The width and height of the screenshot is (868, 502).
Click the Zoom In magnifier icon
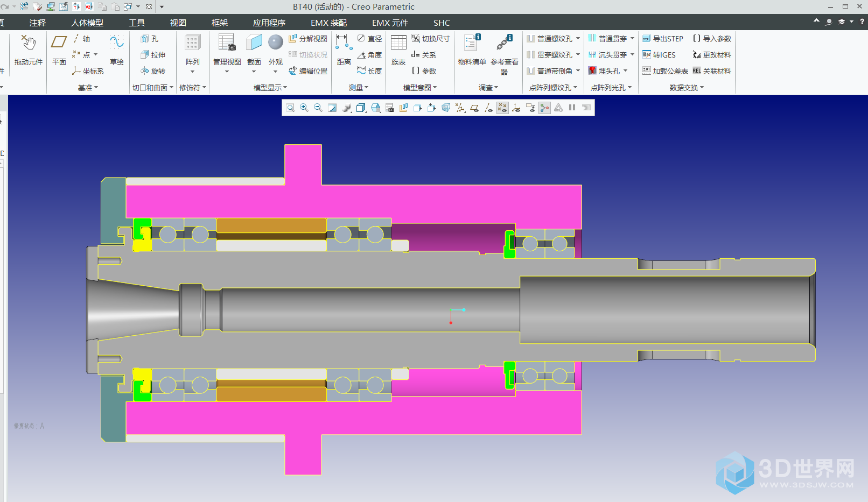point(304,108)
